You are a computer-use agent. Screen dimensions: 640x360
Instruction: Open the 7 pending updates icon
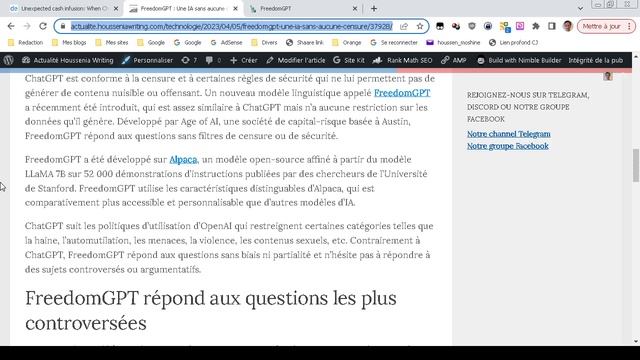189,60
